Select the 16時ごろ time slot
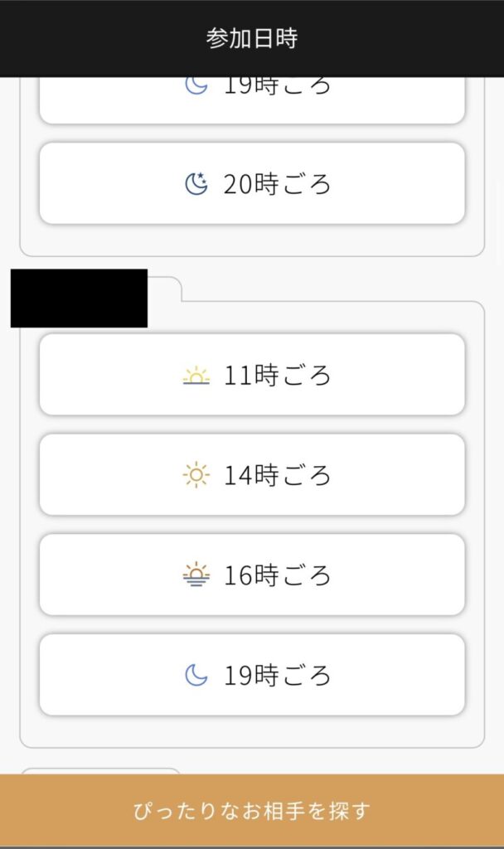The image size is (504, 849). click(252, 575)
